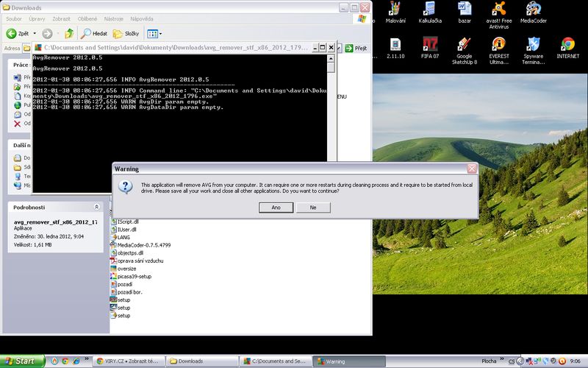This screenshot has width=588, height=368.
Task: Click the Spyware Terminator desktop icon
Action: tap(534, 51)
